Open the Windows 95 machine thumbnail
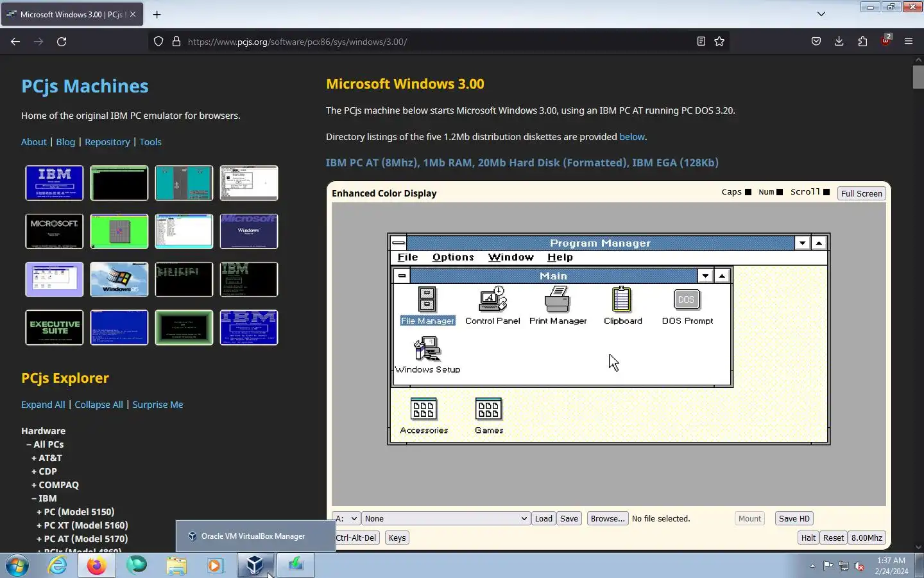Image resolution: width=924 pixels, height=578 pixels. (119, 279)
